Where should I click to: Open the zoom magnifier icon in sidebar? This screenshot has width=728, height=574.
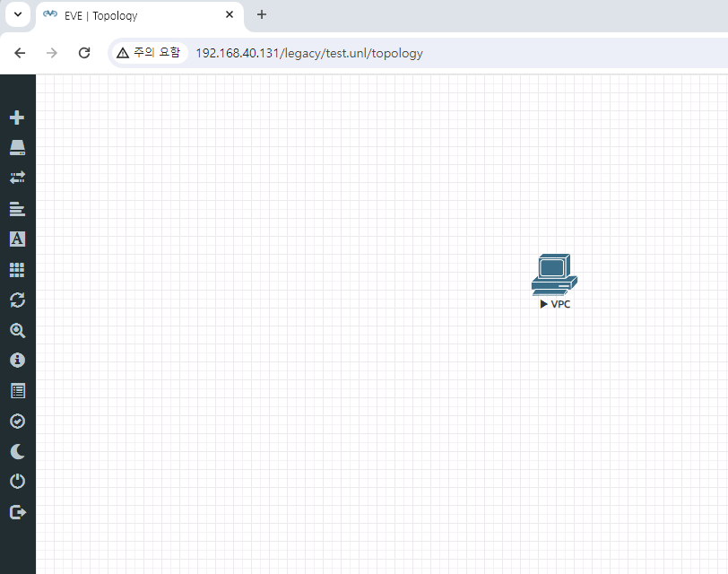(x=17, y=330)
